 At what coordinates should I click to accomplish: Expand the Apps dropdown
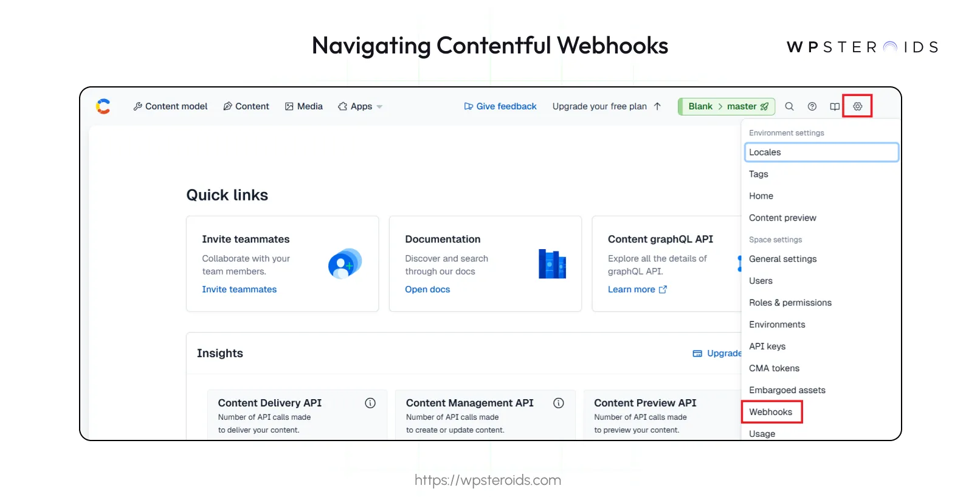point(360,106)
